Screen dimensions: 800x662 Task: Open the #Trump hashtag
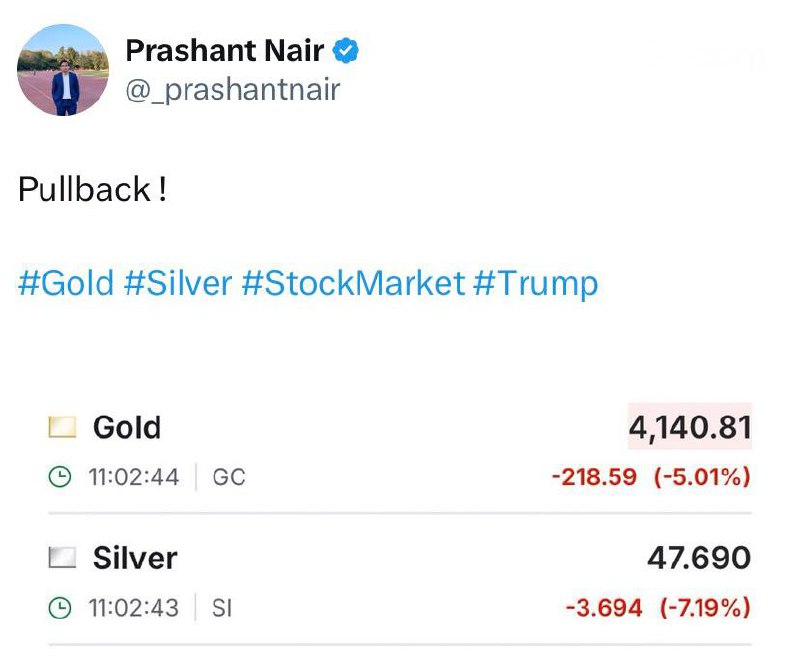(536, 283)
